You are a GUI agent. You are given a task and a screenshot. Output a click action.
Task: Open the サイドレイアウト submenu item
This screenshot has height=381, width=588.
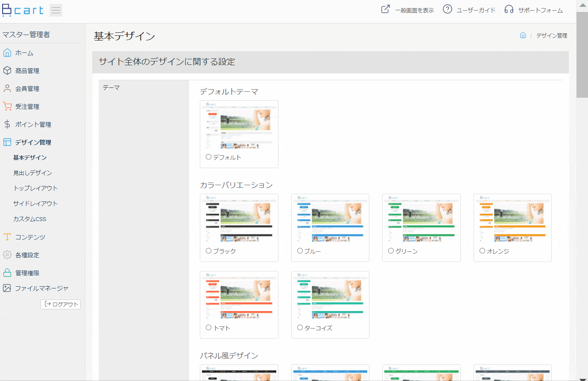35,204
